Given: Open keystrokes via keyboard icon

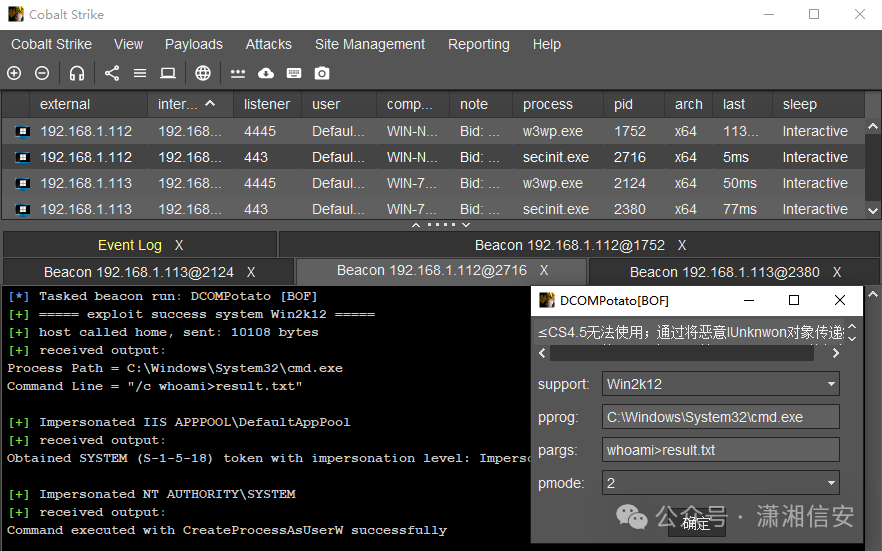Looking at the screenshot, I should click(x=294, y=73).
